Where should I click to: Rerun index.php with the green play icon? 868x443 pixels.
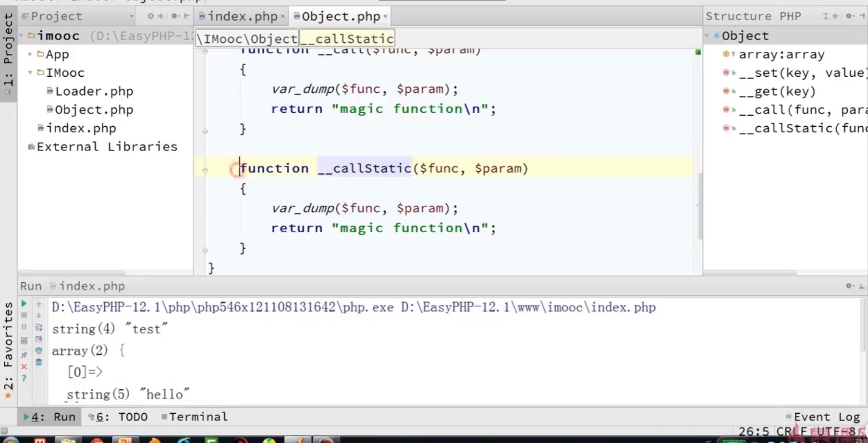click(x=24, y=304)
